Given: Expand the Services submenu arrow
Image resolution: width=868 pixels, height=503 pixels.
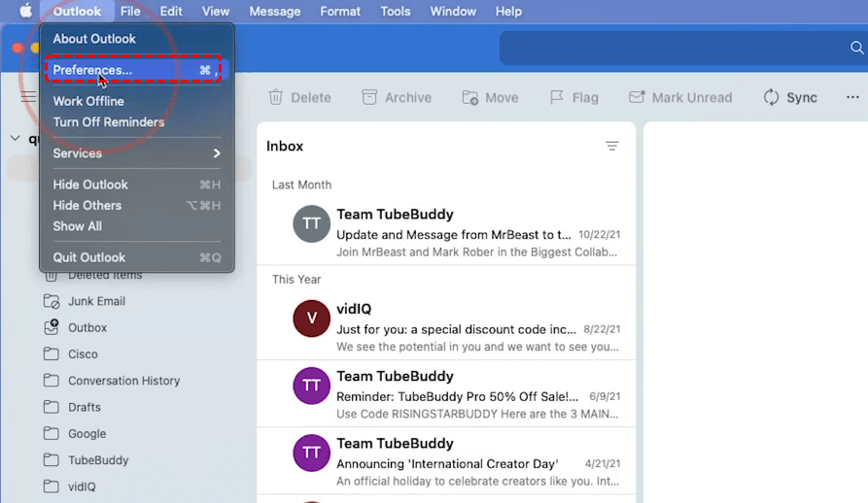Looking at the screenshot, I should (217, 153).
